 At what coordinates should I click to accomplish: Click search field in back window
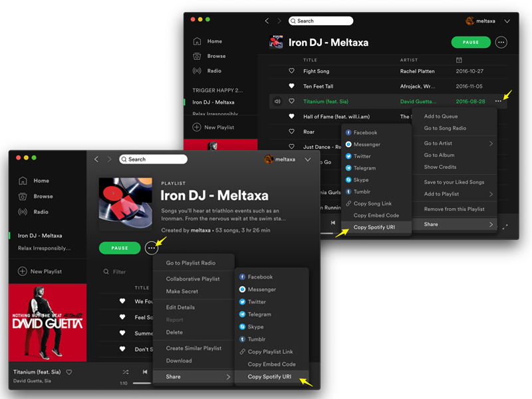(x=321, y=21)
